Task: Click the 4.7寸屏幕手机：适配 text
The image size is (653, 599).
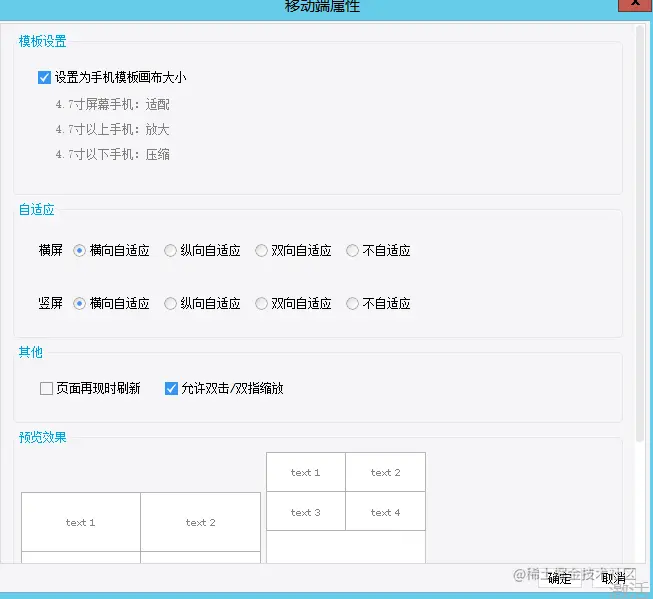Action: point(112,104)
